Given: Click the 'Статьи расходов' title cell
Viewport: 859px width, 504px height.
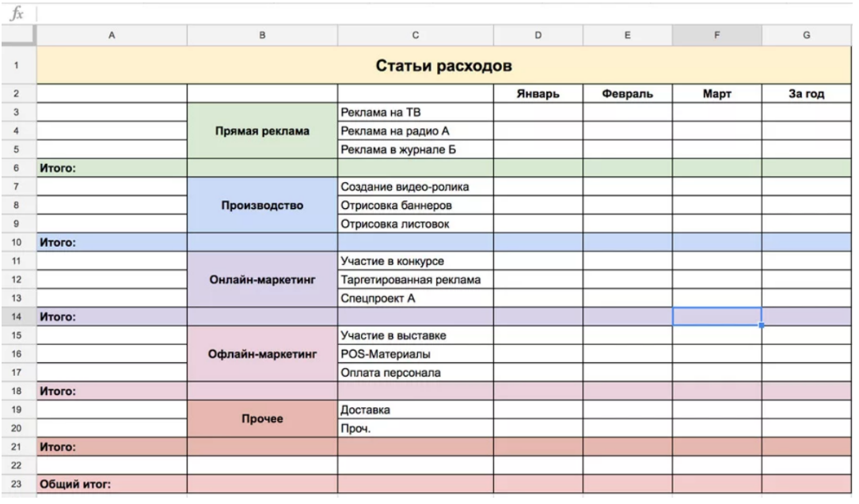Looking at the screenshot, I should [443, 65].
